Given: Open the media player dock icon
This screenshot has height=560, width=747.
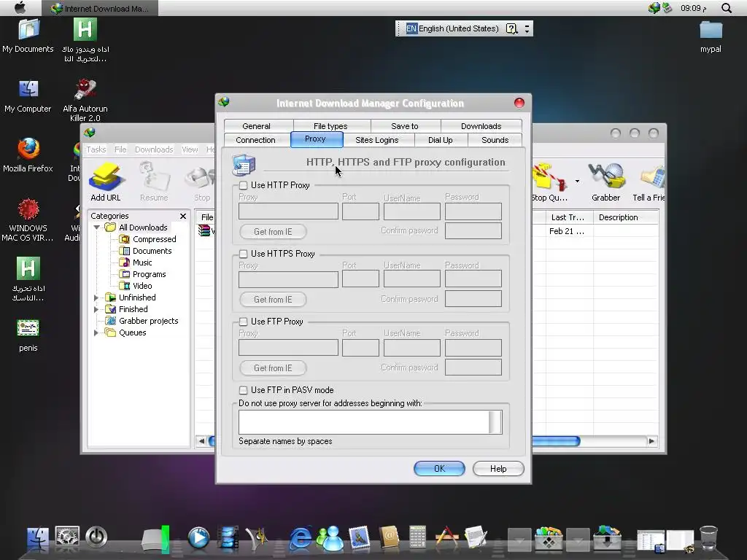Looking at the screenshot, I should (x=198, y=538).
